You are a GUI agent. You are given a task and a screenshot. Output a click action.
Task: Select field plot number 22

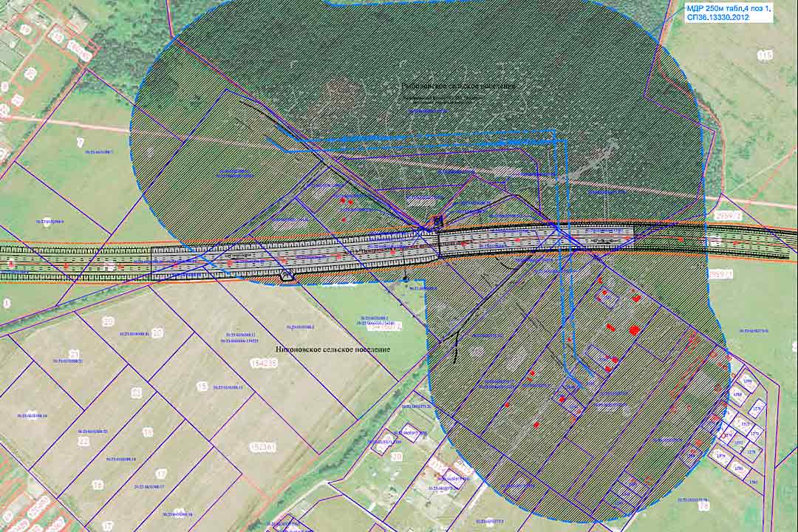click(x=84, y=442)
